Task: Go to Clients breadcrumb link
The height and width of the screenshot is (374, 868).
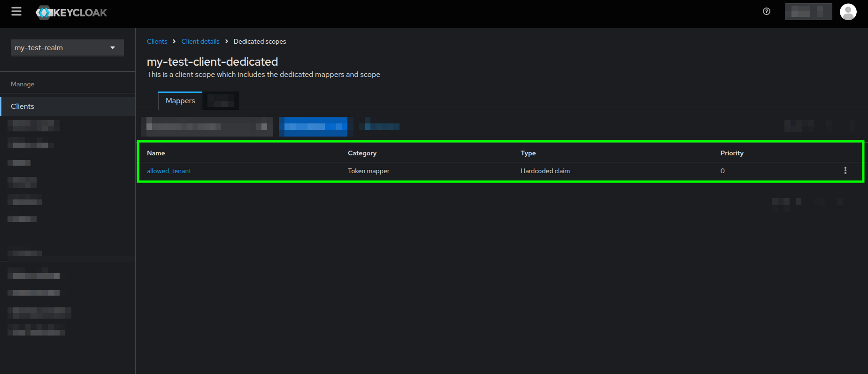Action: (x=157, y=41)
